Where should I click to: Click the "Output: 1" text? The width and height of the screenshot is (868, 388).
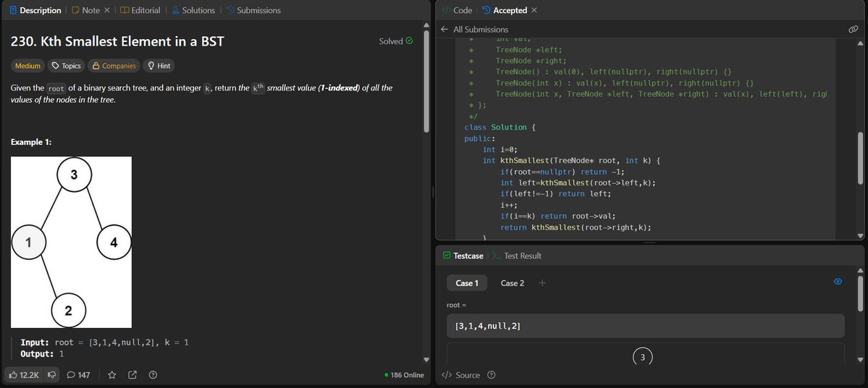[x=42, y=354]
